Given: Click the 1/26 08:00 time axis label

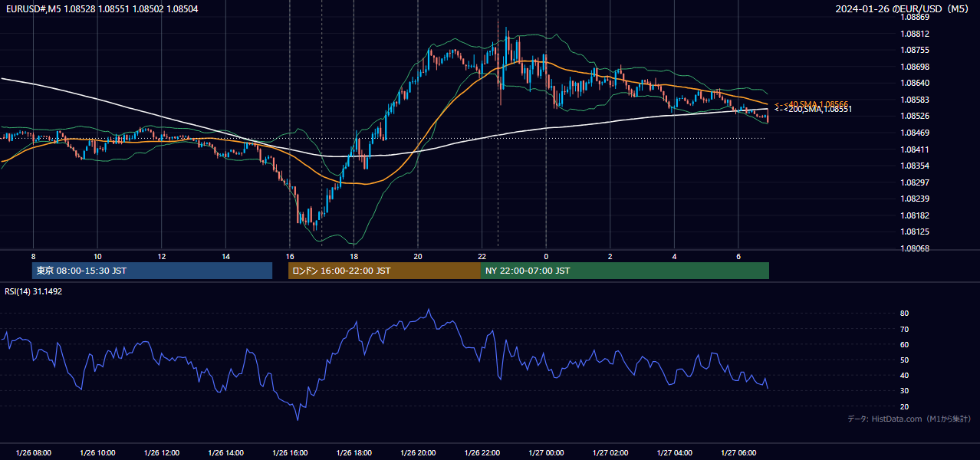Looking at the screenshot, I should (x=33, y=453).
